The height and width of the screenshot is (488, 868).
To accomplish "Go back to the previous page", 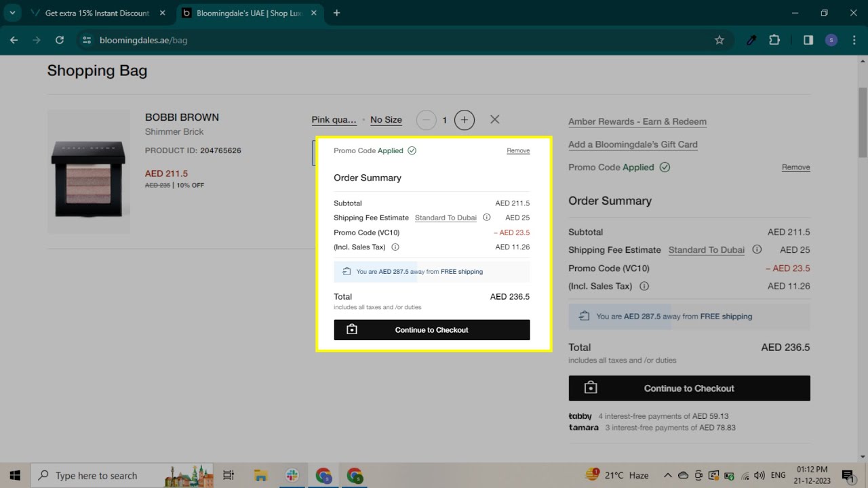I will click(x=14, y=40).
